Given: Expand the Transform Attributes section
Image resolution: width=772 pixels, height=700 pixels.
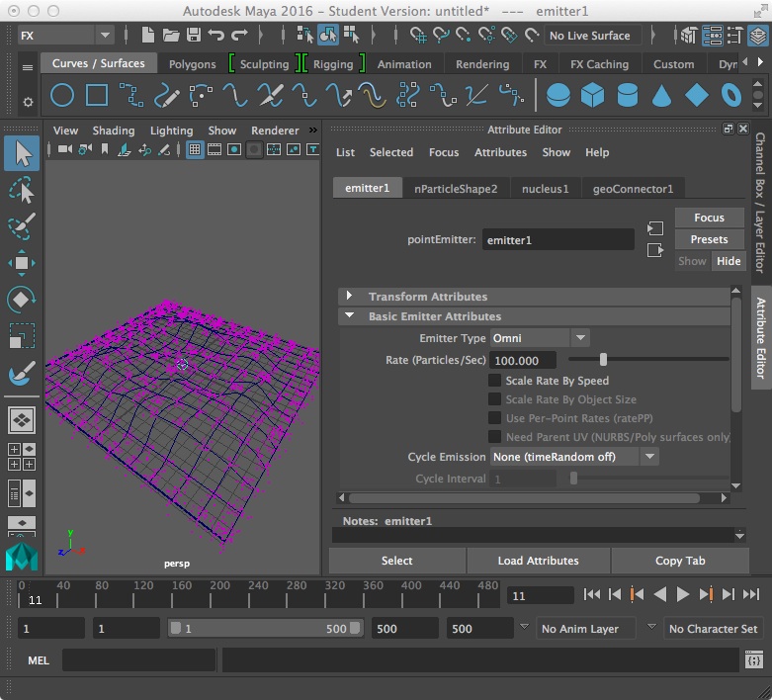Looking at the screenshot, I should point(350,297).
